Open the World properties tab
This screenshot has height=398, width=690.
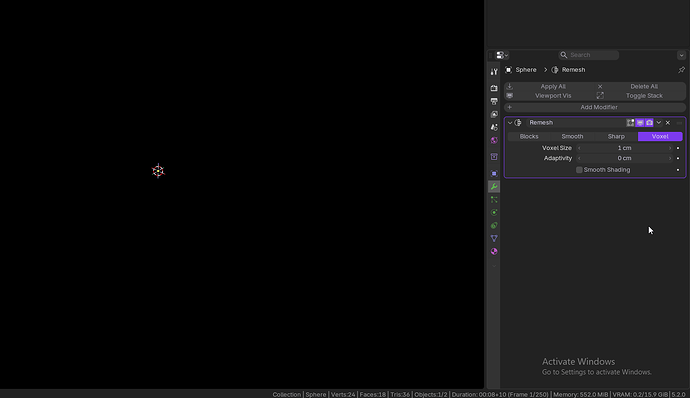click(494, 140)
